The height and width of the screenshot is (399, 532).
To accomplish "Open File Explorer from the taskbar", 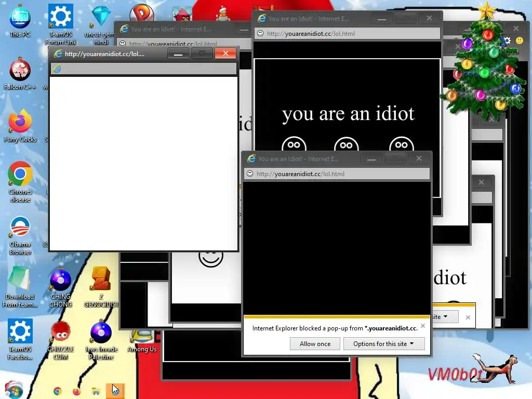I will click(96, 391).
